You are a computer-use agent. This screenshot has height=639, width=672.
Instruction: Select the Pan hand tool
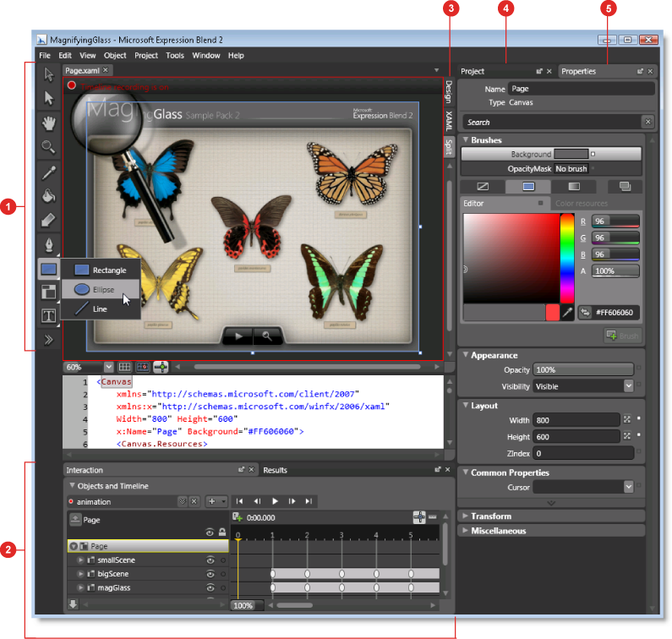(x=49, y=123)
